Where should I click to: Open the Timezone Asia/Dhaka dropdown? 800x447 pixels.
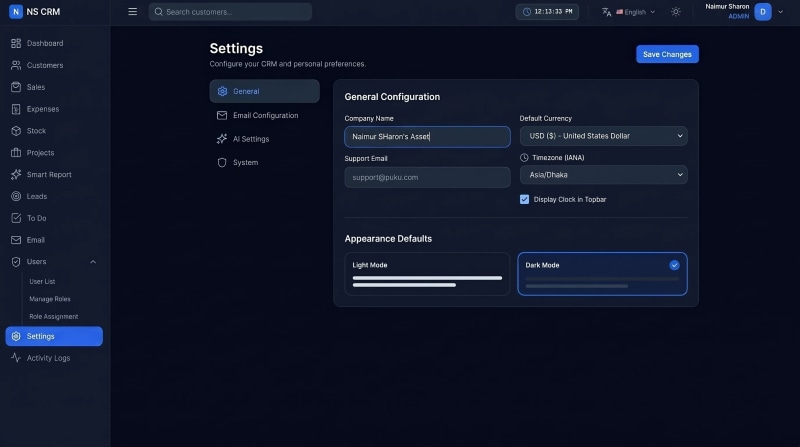[x=604, y=175]
